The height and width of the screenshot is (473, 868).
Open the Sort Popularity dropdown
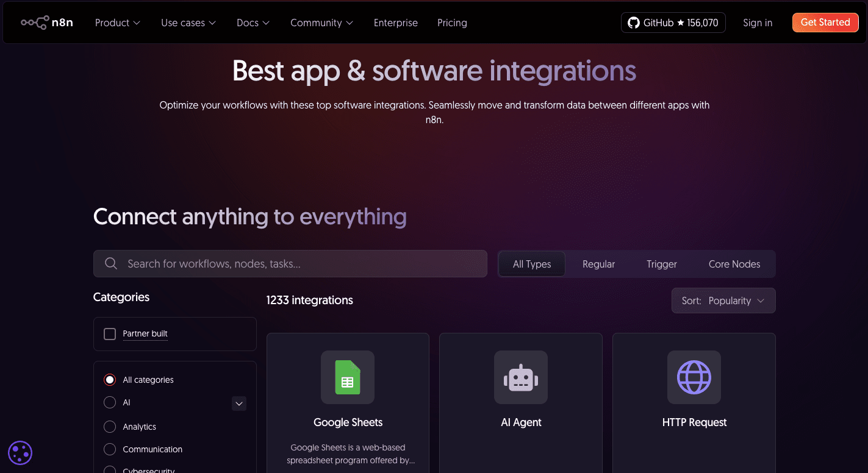pos(723,301)
